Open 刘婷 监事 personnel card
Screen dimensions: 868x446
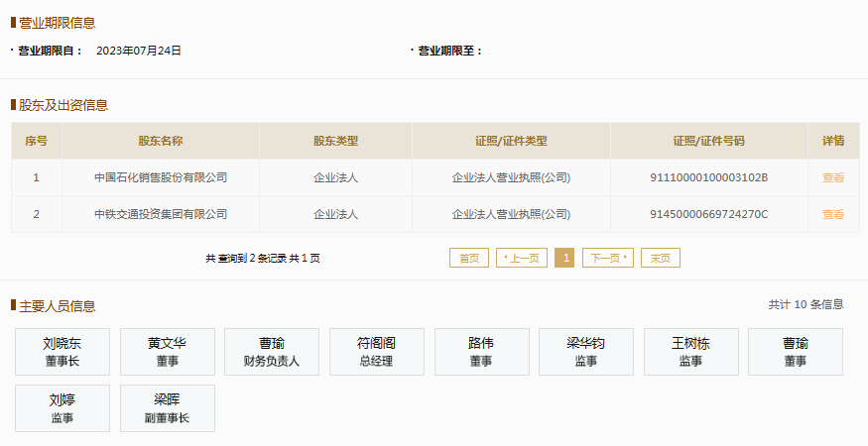62,408
